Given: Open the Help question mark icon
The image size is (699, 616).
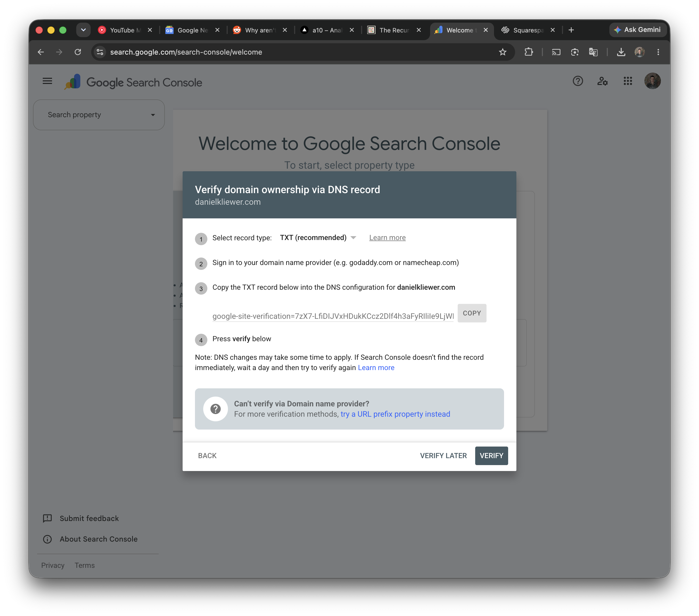Looking at the screenshot, I should click(x=578, y=81).
